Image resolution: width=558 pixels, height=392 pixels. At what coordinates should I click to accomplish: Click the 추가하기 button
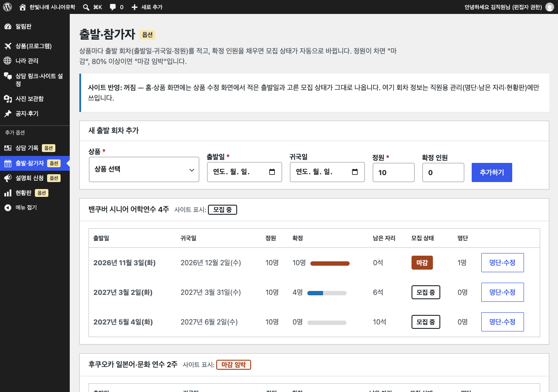492,172
